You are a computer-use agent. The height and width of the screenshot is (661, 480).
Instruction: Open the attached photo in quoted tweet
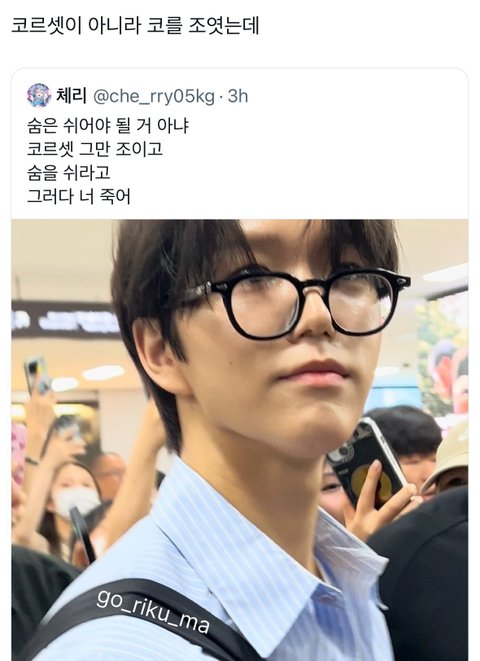point(240,440)
